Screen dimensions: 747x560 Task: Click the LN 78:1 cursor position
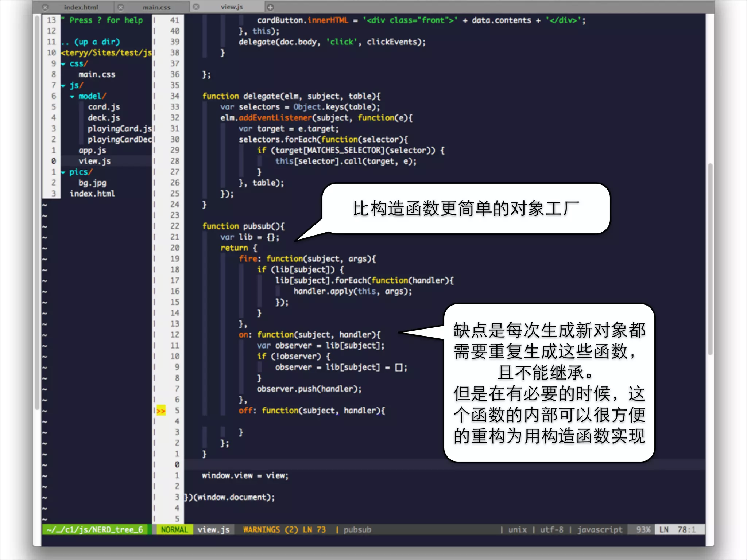(678, 530)
